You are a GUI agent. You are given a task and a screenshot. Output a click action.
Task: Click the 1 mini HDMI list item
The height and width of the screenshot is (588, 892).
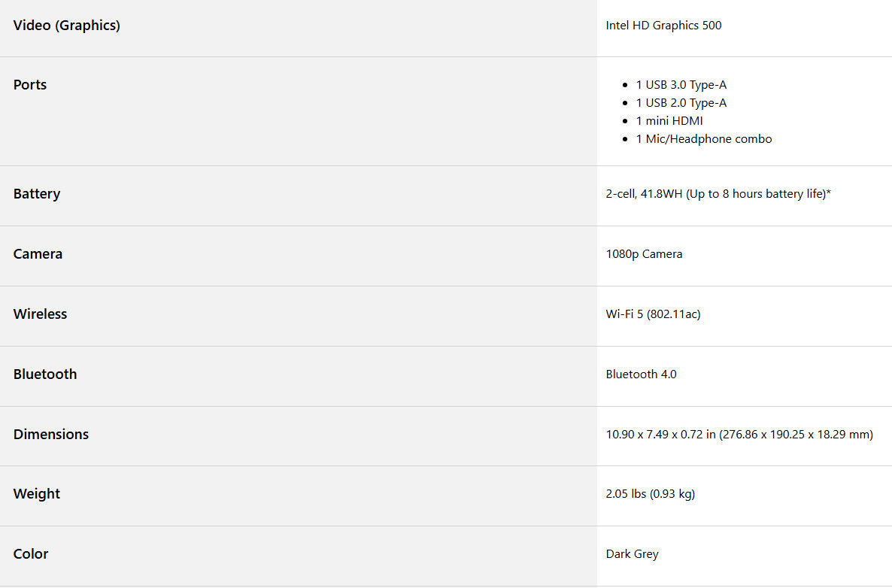(x=669, y=121)
